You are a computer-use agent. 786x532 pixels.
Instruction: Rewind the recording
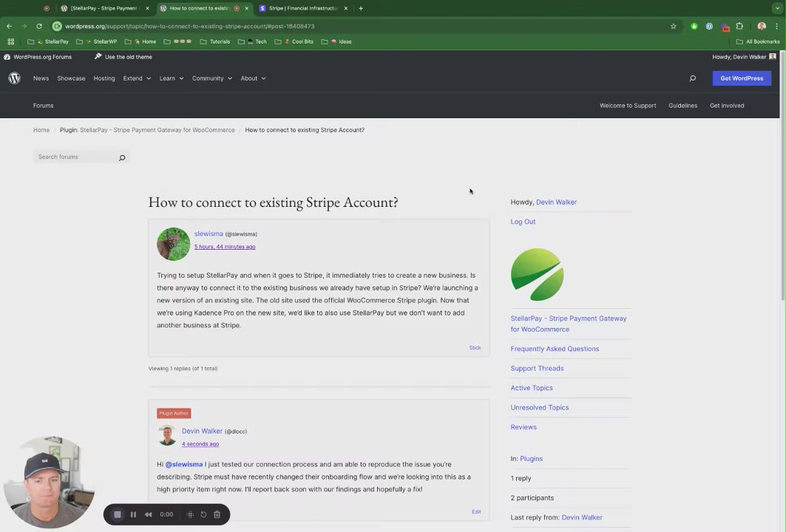149,514
